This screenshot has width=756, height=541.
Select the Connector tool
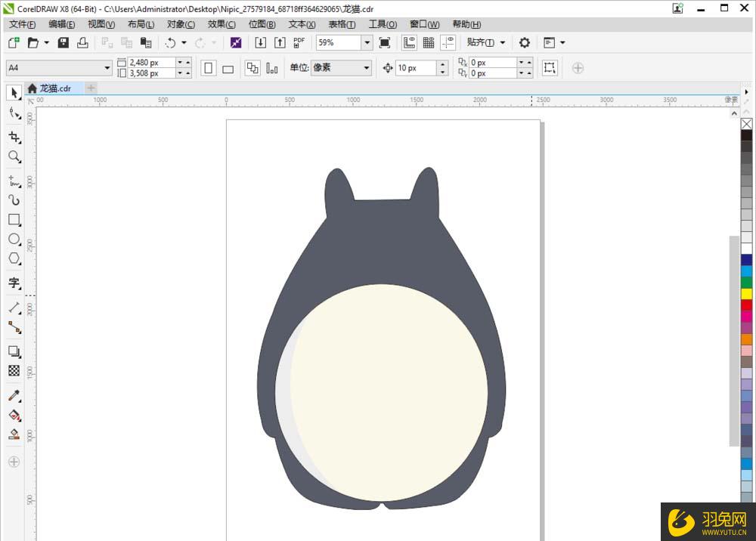coord(14,328)
